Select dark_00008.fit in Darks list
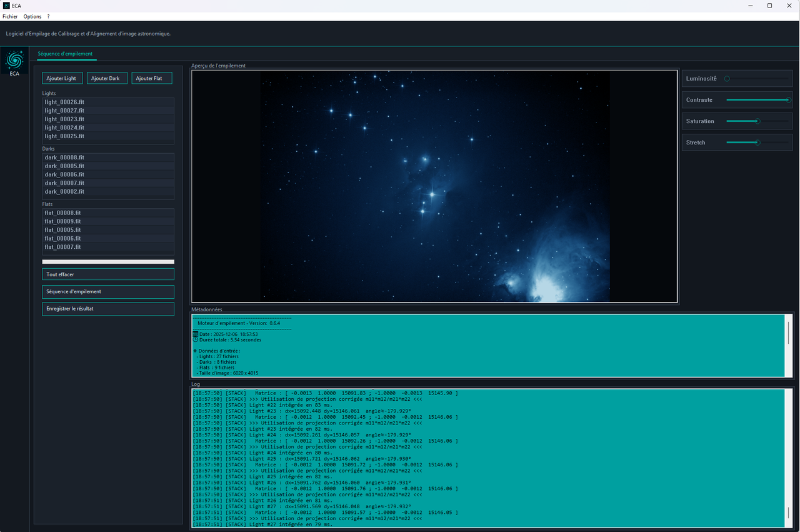The image size is (800, 532). click(108, 158)
